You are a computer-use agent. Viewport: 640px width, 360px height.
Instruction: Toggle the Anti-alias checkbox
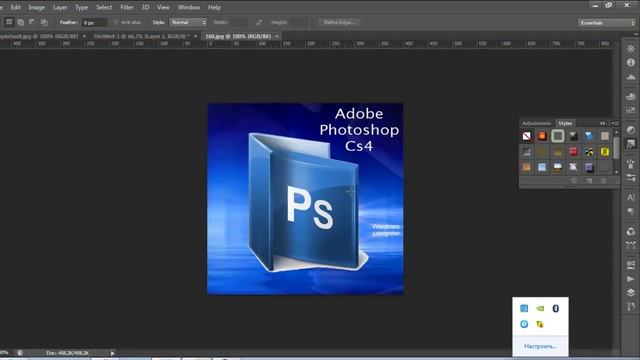point(116,22)
